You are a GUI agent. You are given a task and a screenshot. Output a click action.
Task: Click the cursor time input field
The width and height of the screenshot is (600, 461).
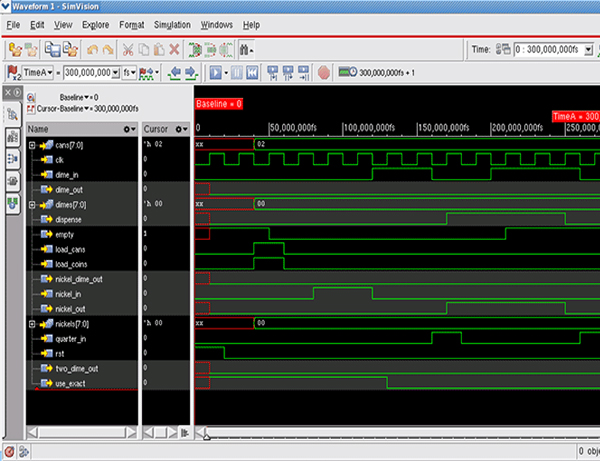coord(88,73)
